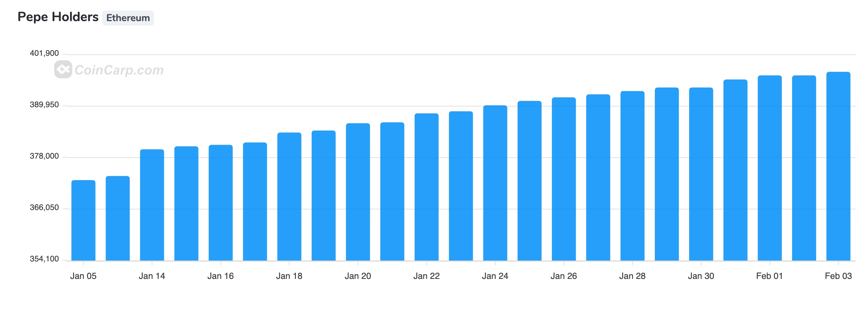The image size is (868, 311).
Task: Select the Jan 26 bar
Action: tap(564, 179)
